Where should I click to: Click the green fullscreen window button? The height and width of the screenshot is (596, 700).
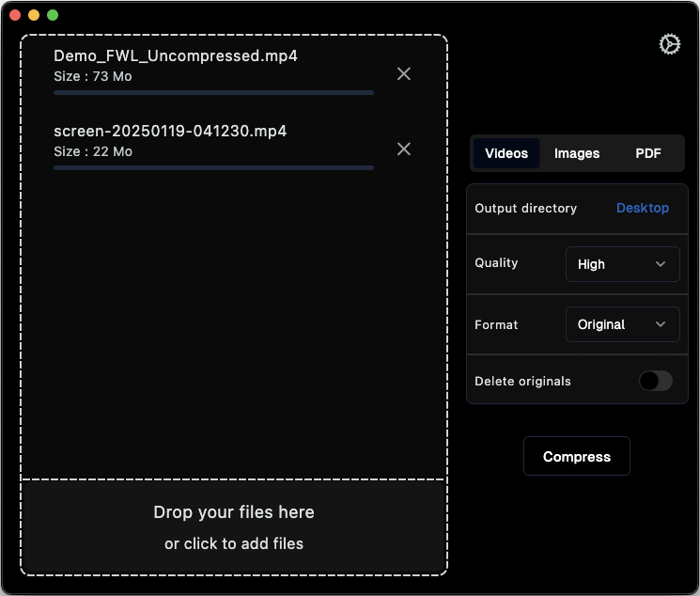point(53,15)
